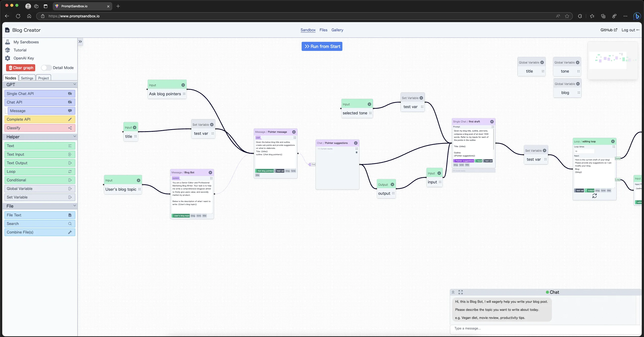644x337 pixels.
Task: Collapse the GPT node section
Action: tap(74, 84)
